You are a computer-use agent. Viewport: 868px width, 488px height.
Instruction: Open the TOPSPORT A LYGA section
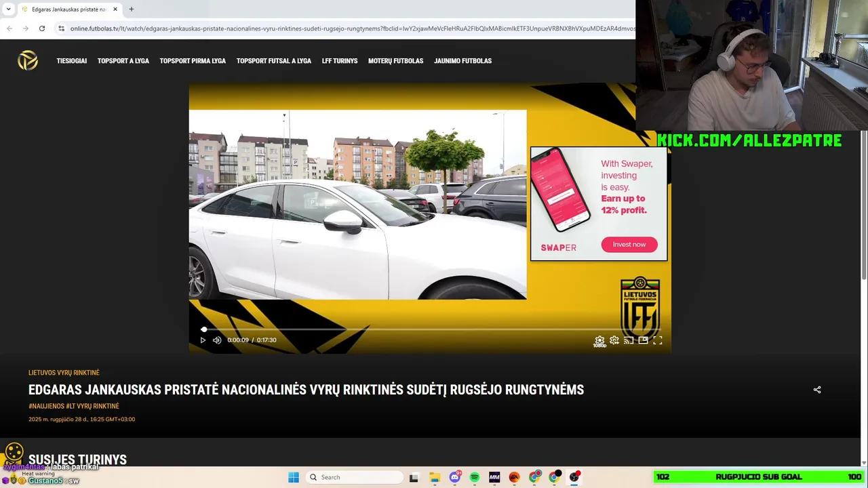coord(123,61)
